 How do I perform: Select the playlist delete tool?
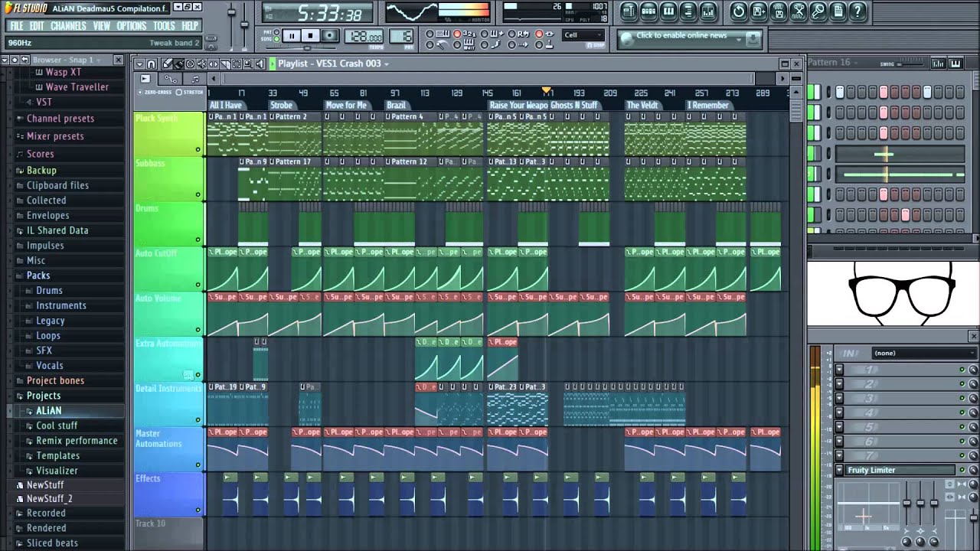point(190,64)
